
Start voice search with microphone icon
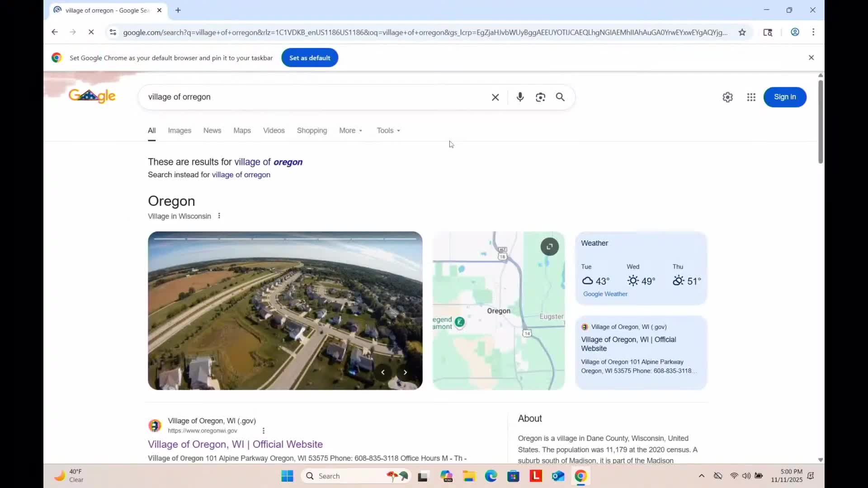520,97
